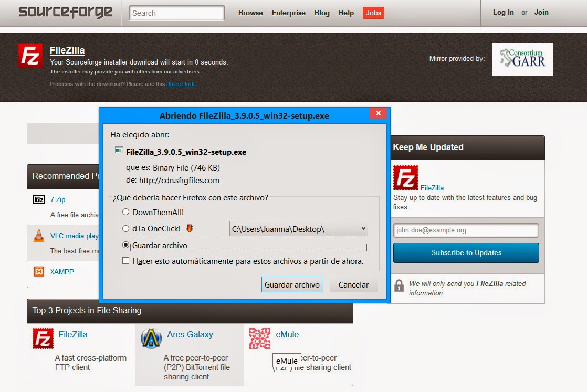Click the VLC media player cone icon
Viewport: 587px width, 392px height.
tap(39, 236)
